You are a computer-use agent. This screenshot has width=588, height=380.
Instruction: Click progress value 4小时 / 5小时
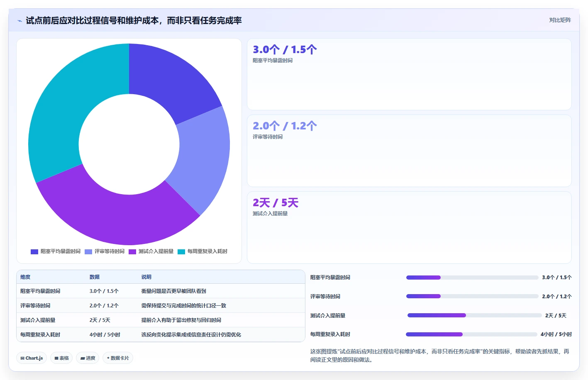point(556,334)
